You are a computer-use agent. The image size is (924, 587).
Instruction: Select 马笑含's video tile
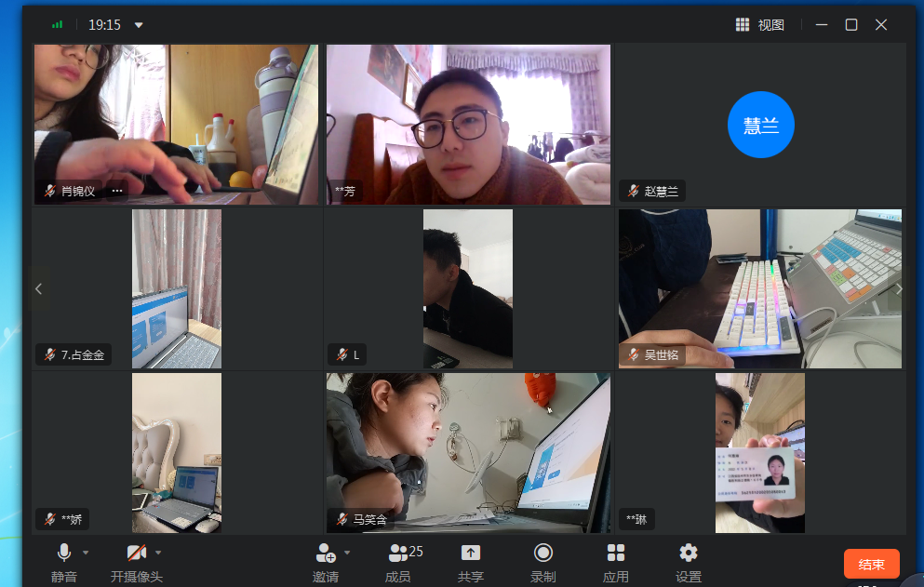468,453
